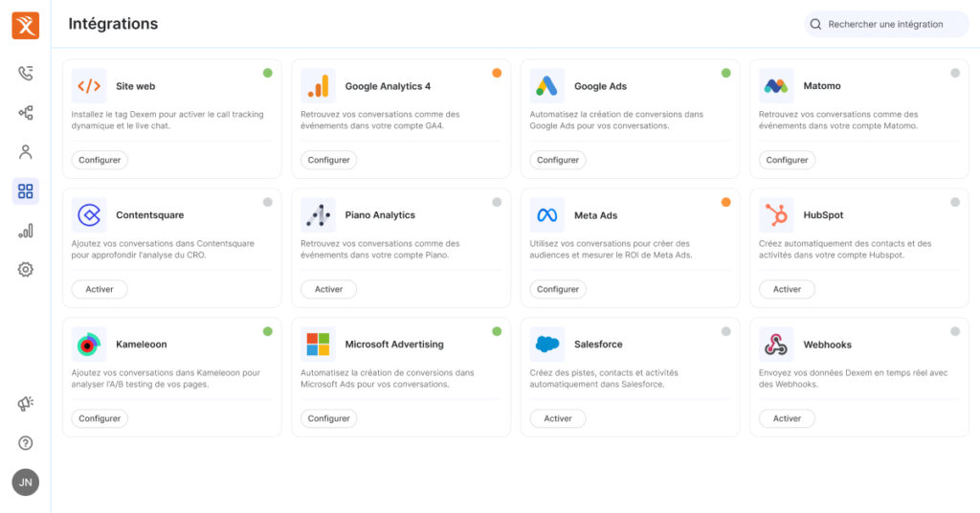Click the HubSpot contacts description text
The image size is (980, 513).
845,249
